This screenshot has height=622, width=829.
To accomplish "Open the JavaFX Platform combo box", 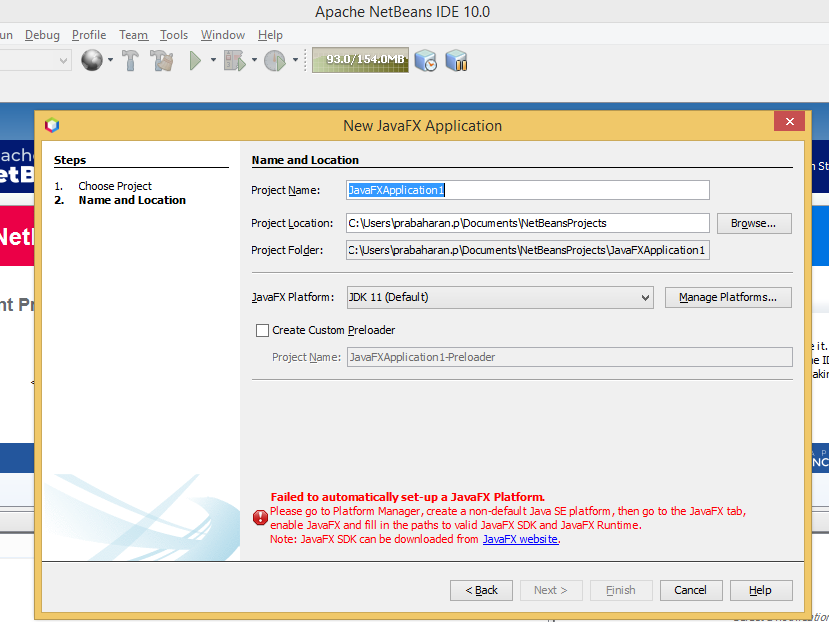I will pyautogui.click(x=500, y=297).
